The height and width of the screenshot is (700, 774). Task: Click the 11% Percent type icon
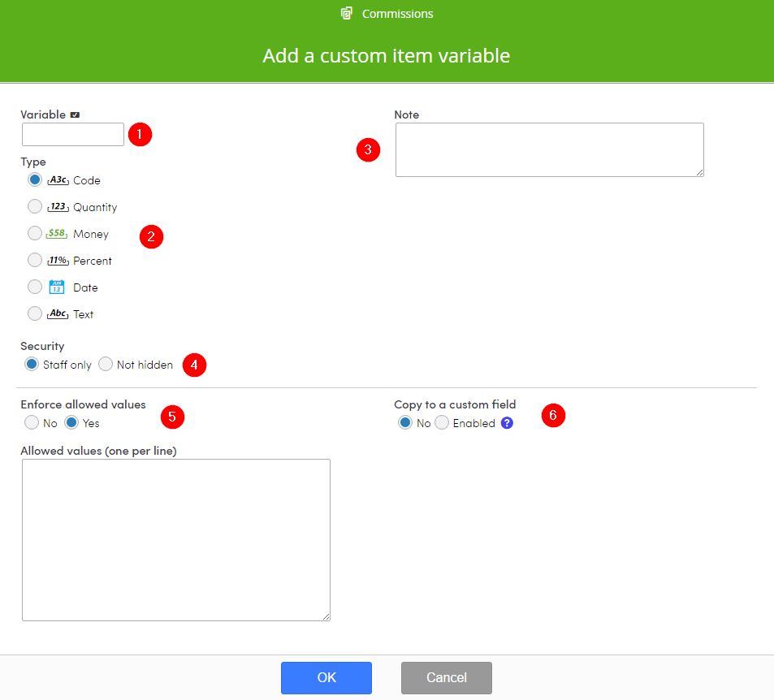pyautogui.click(x=57, y=260)
